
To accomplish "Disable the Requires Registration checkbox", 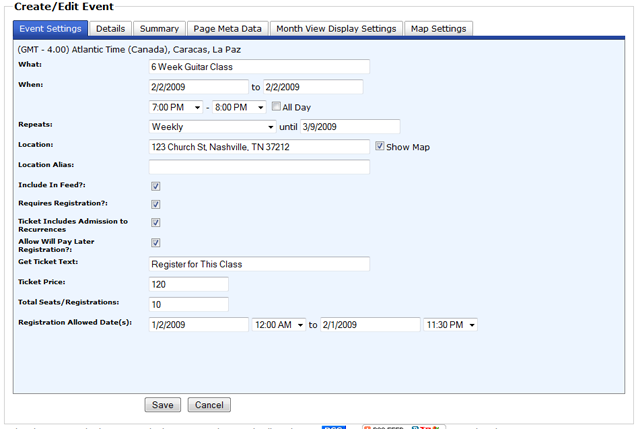I will pos(156,204).
